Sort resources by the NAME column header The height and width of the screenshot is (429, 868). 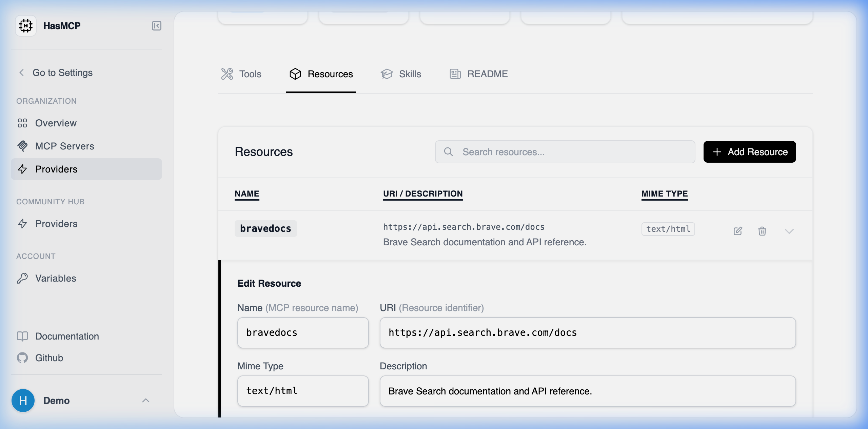[247, 193]
